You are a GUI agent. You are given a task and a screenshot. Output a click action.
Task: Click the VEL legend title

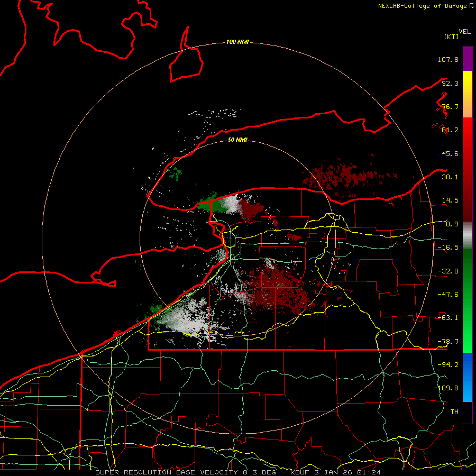pos(464,32)
